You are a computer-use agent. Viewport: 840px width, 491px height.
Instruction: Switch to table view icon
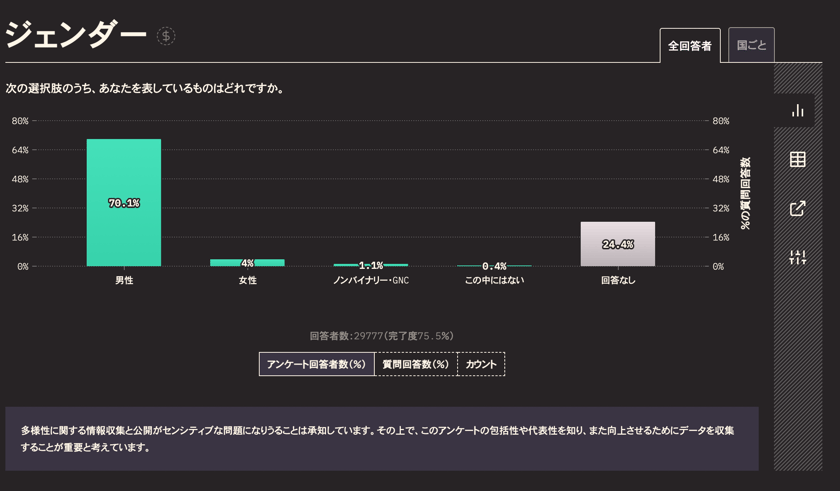tap(798, 159)
